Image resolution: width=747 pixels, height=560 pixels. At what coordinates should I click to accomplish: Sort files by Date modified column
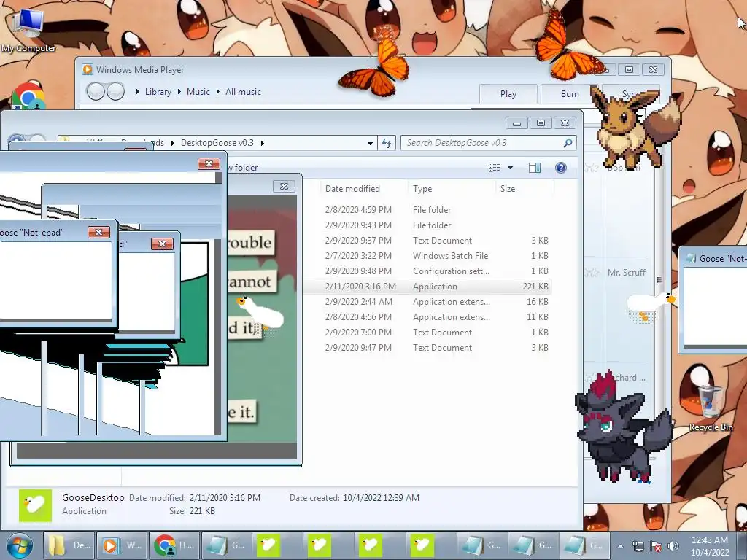[352, 189]
